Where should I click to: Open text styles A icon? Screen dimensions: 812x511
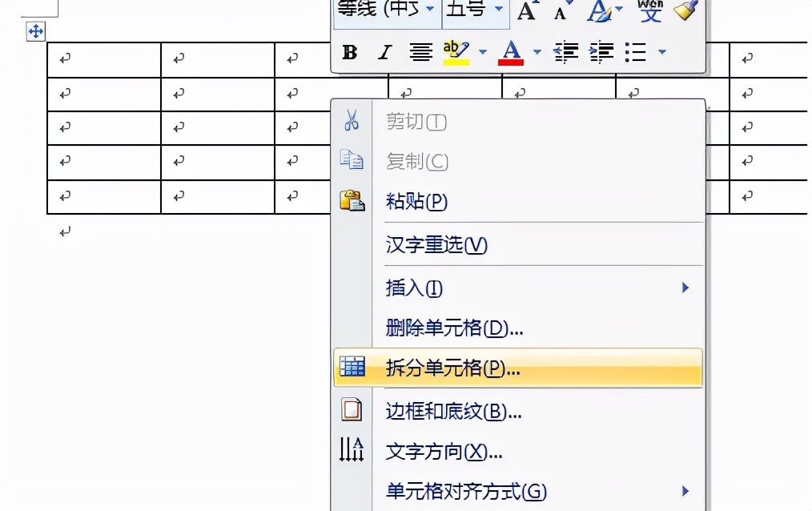coord(599,10)
